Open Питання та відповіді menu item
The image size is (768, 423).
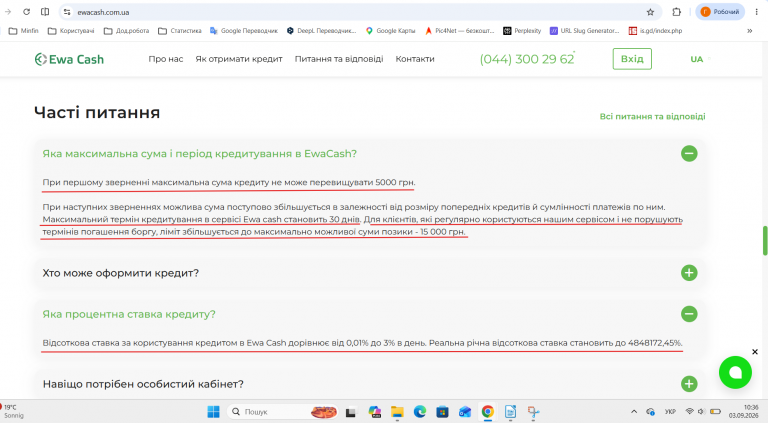point(339,59)
